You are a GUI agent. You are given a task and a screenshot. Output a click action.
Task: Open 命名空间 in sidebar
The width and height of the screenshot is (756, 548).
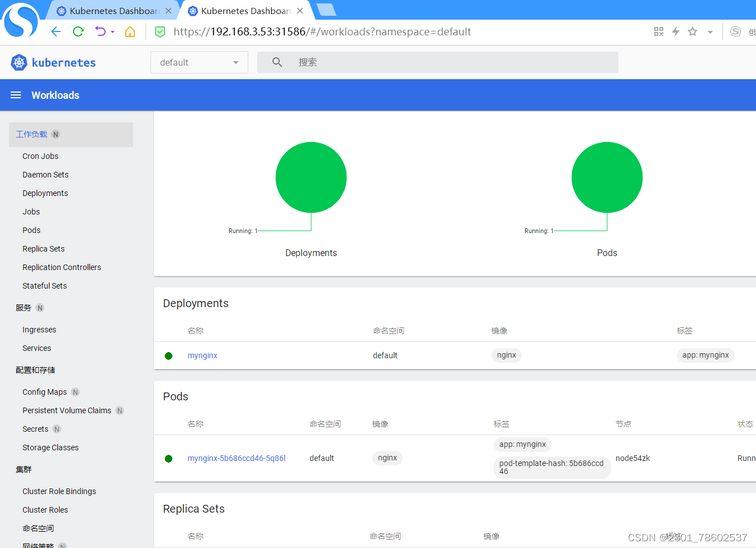click(38, 528)
